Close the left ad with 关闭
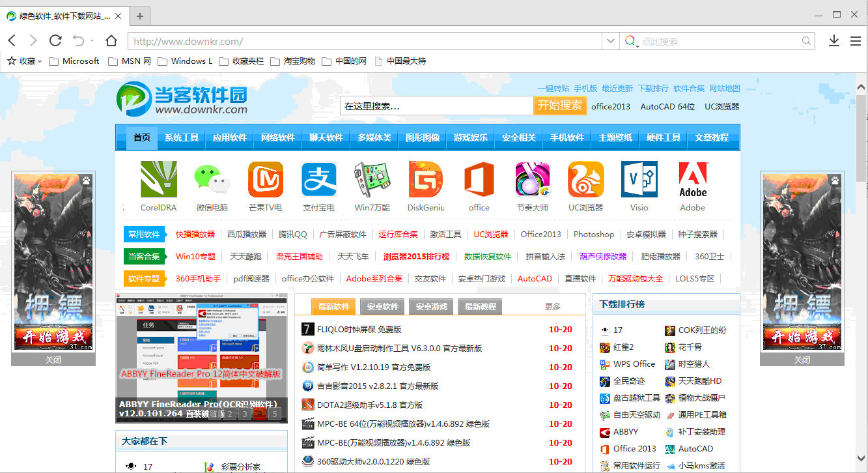868x473 pixels. click(53, 360)
